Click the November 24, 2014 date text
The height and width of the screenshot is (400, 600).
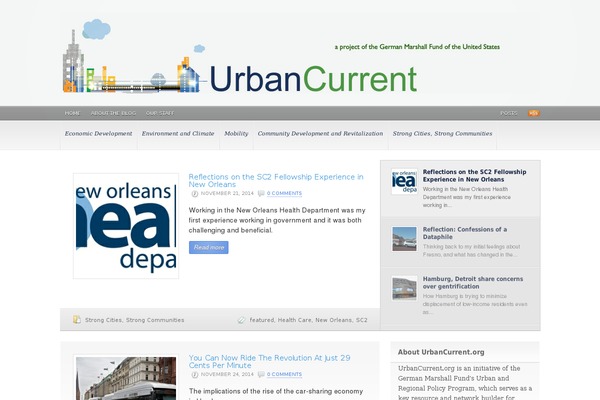(x=227, y=374)
